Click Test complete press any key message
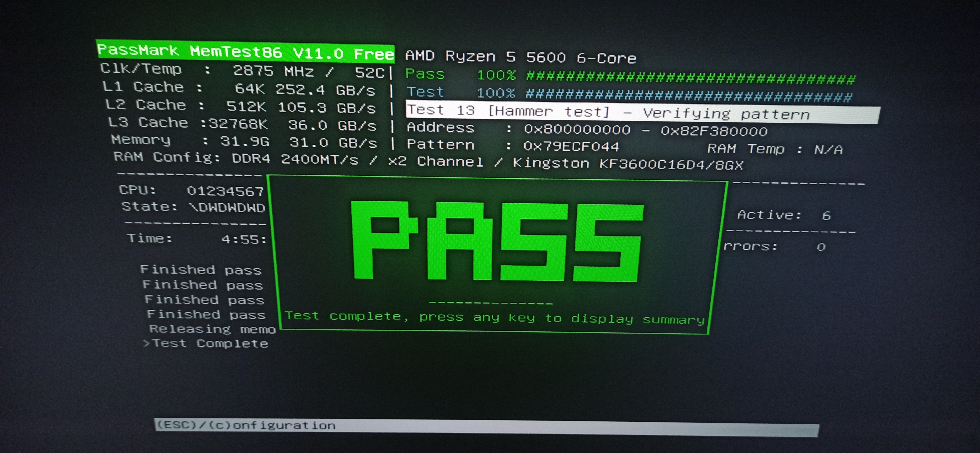The width and height of the screenshot is (980, 453). [495, 318]
